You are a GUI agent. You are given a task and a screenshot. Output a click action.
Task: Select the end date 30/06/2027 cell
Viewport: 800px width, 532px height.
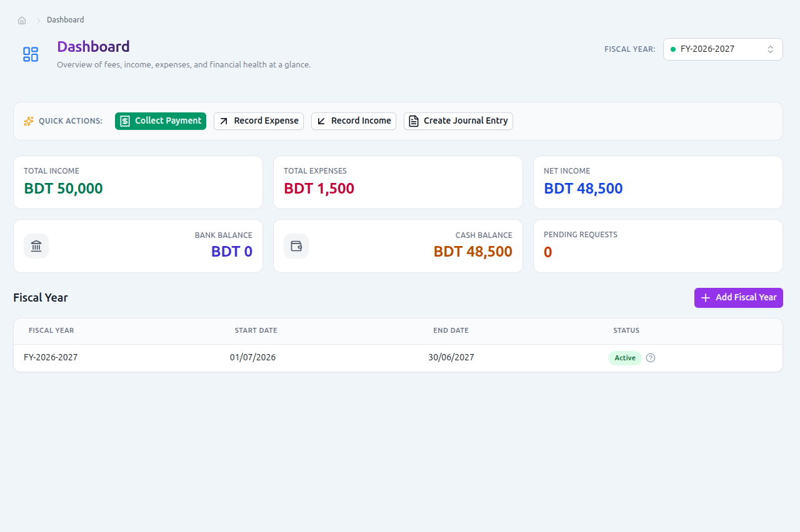pos(451,358)
